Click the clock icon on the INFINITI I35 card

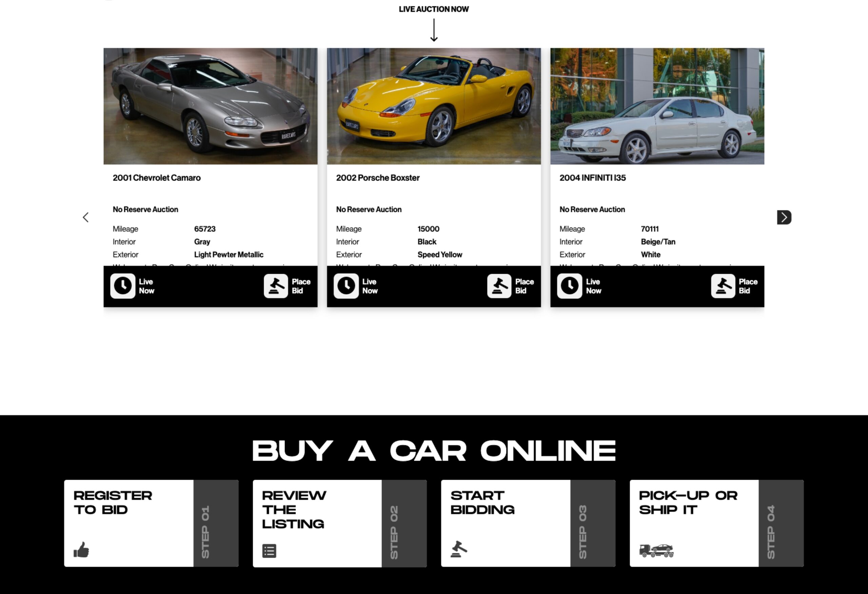[x=569, y=286]
